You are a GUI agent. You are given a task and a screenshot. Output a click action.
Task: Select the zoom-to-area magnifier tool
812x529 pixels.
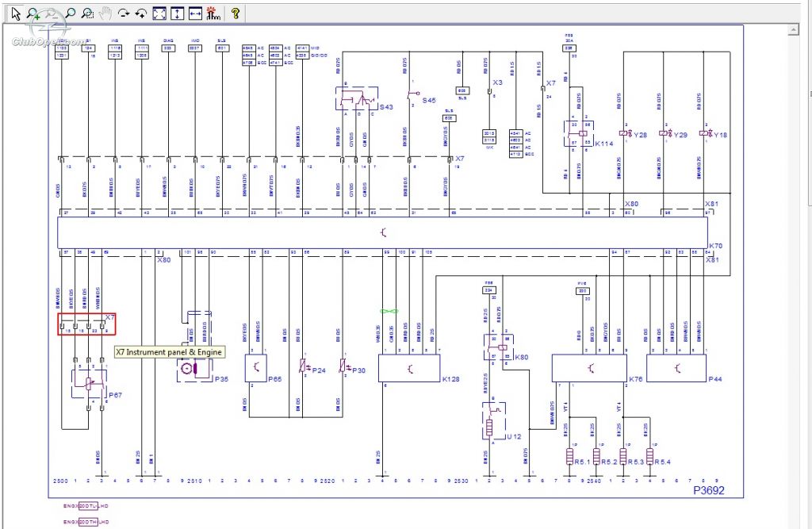[87, 13]
